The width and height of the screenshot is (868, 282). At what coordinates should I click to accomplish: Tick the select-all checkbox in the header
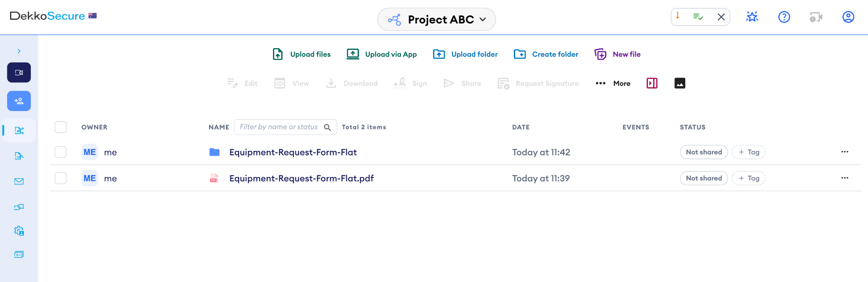(61, 127)
